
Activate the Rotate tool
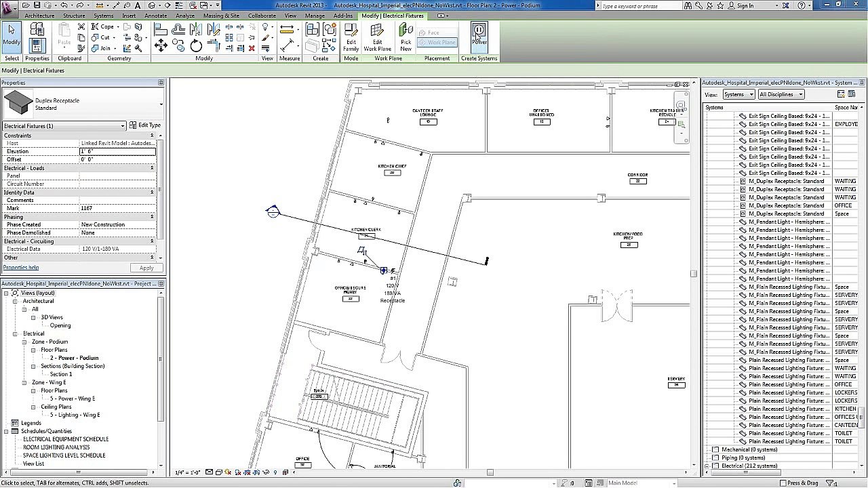click(x=196, y=45)
